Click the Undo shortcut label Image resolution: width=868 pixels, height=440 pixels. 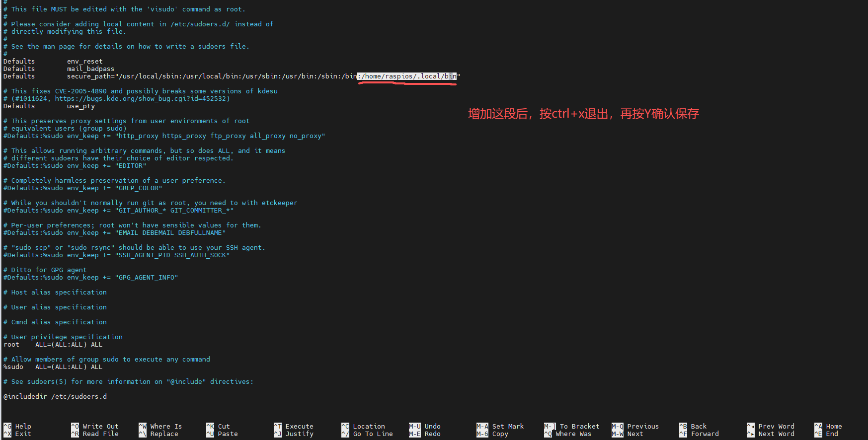point(432,426)
